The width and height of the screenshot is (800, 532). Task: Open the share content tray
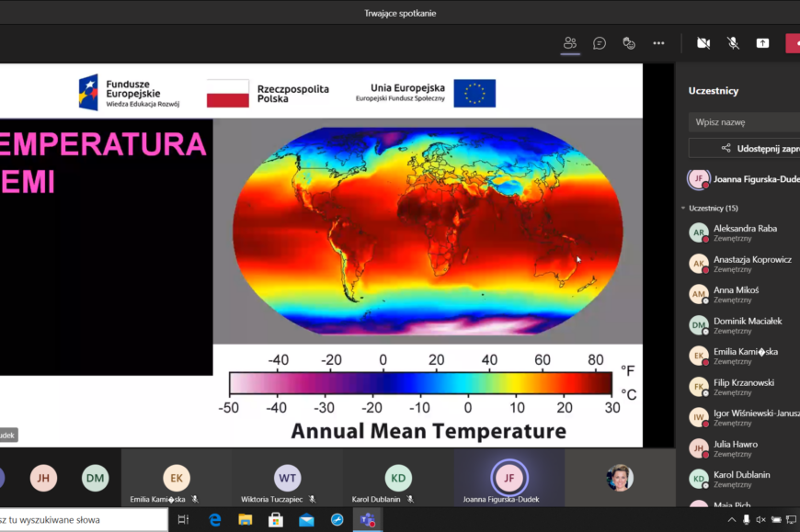click(x=762, y=43)
